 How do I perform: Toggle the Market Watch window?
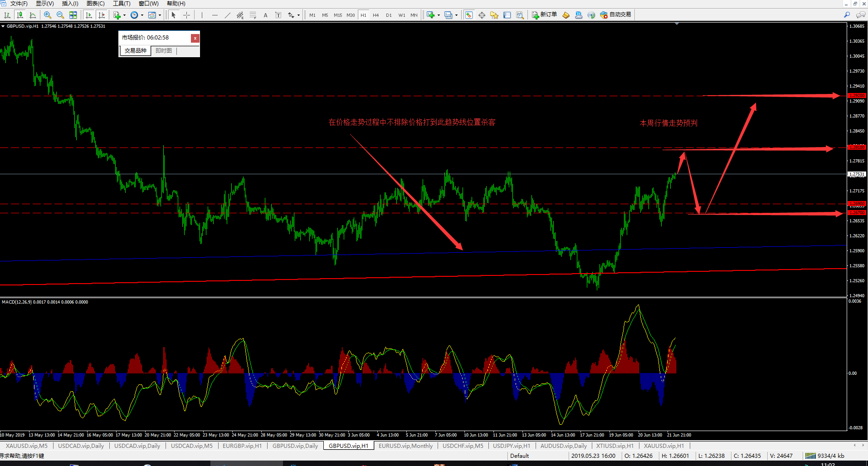tap(469, 15)
